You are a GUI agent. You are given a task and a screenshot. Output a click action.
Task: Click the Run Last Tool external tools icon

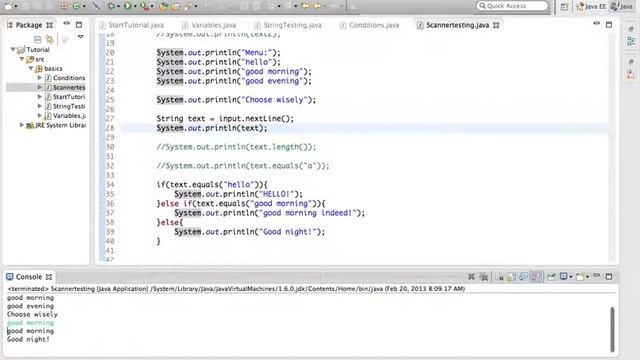[144, 6]
